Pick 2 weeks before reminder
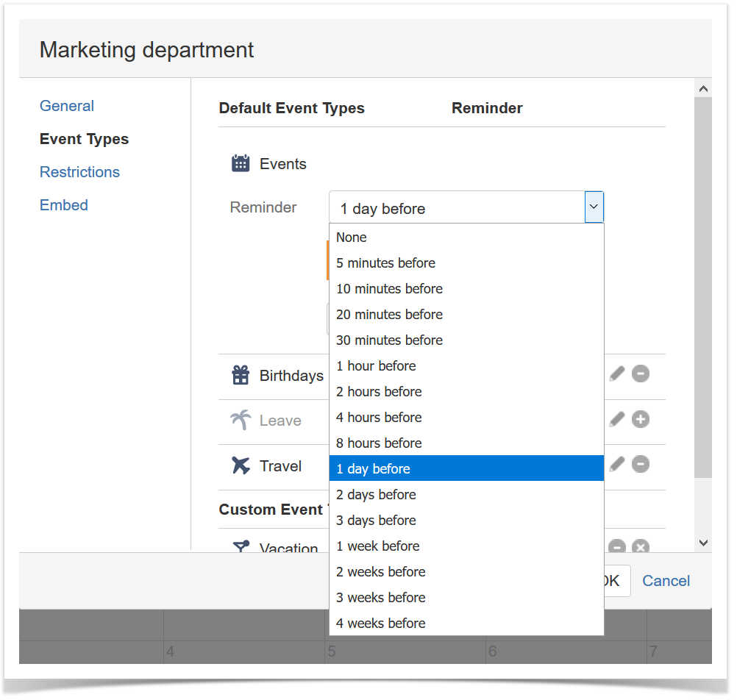Screen dimensions: 737x700 (466, 572)
